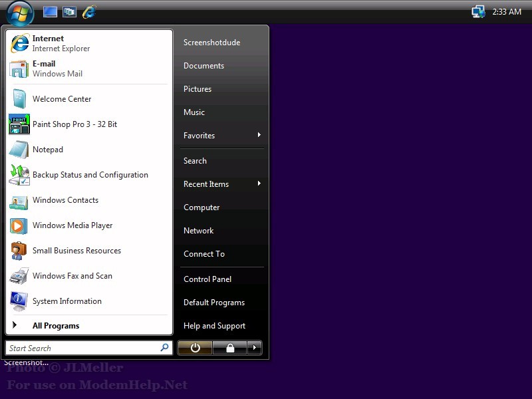This screenshot has width=532, height=399.
Task: Click the network tray icon
Action: (x=478, y=12)
